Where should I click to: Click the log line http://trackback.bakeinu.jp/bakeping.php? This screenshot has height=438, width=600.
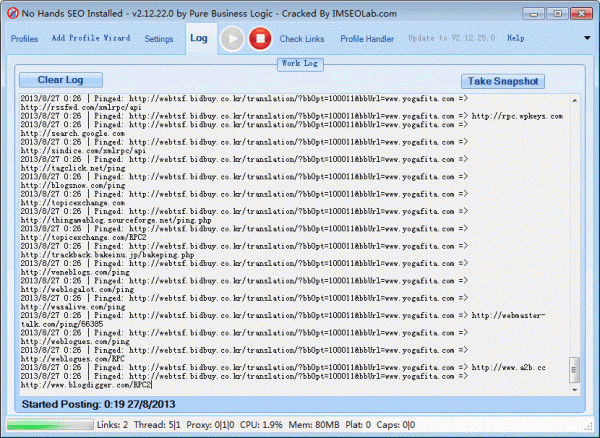[x=108, y=255]
